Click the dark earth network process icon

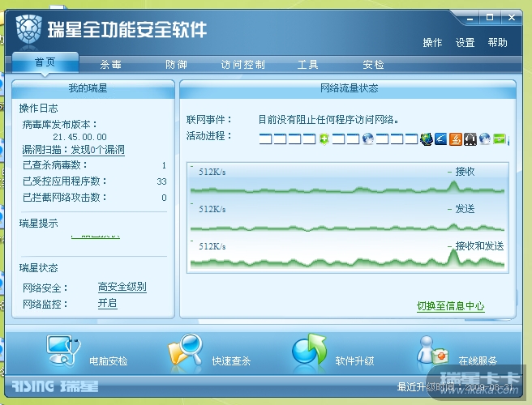(x=426, y=139)
